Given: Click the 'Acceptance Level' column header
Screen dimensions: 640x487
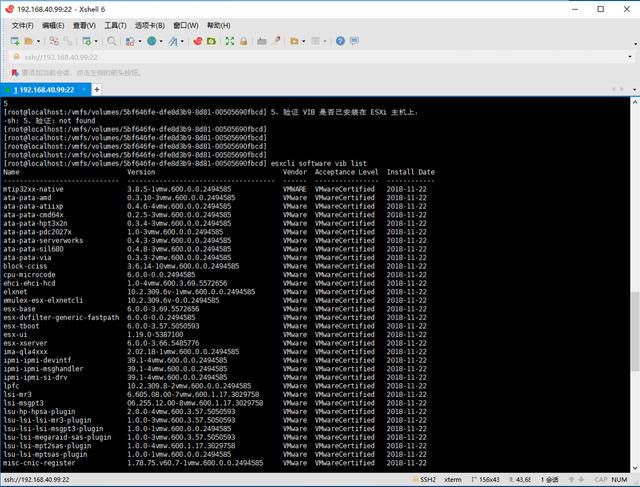Looking at the screenshot, I should 347,172.
